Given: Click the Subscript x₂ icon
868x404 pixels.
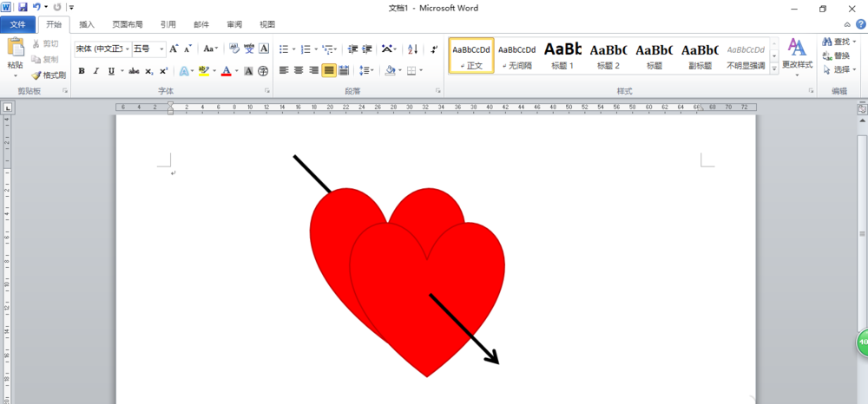Looking at the screenshot, I should [x=149, y=71].
